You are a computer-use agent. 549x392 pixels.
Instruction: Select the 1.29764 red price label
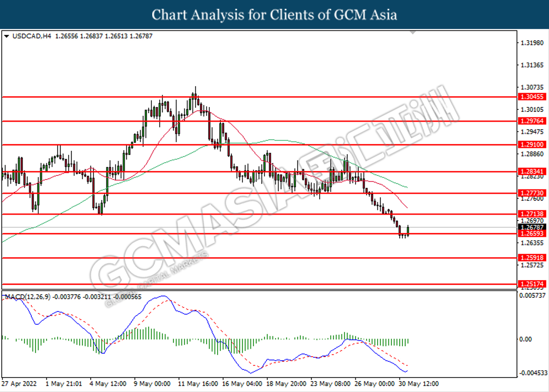tap(532, 121)
